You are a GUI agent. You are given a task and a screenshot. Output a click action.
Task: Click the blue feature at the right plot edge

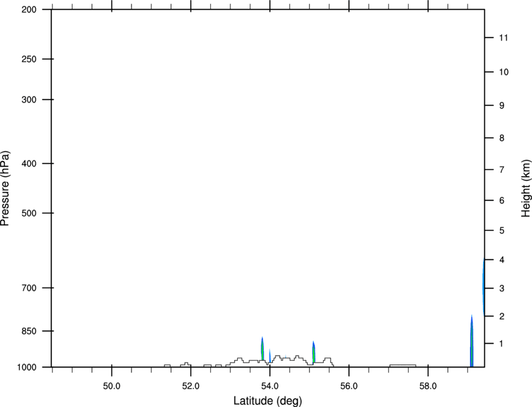pos(483,287)
